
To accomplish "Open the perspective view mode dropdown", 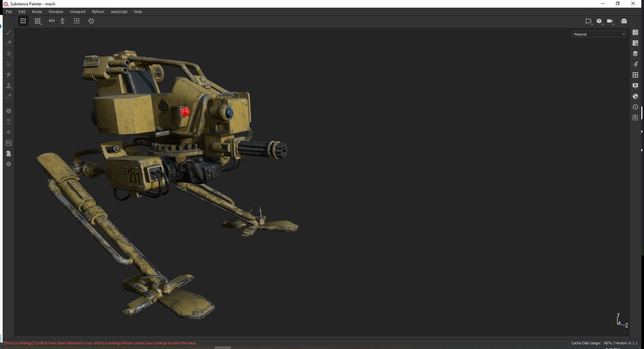I will (589, 21).
